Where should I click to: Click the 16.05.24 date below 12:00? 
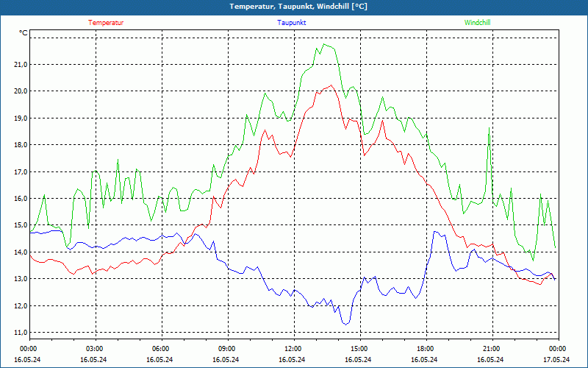click(292, 360)
